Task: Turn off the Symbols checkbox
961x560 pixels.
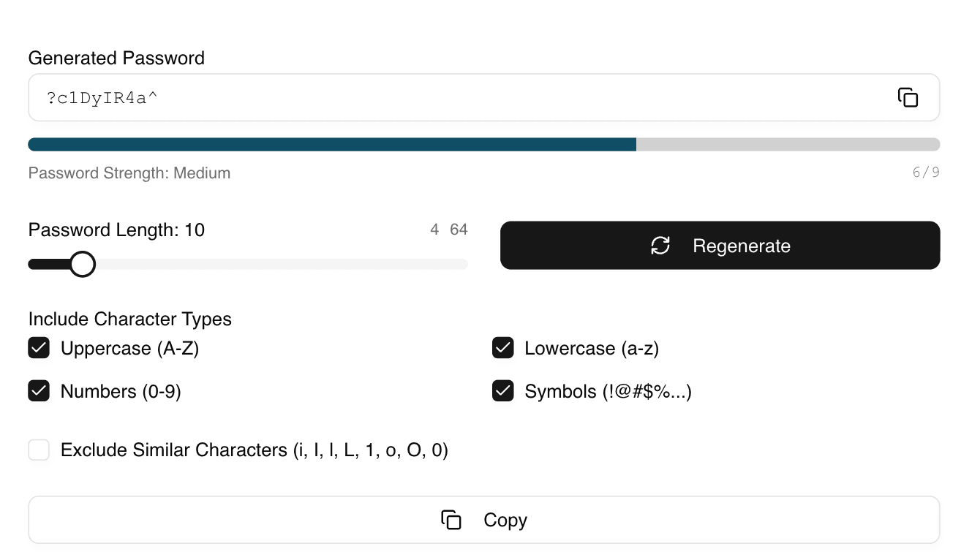Action: [x=503, y=391]
